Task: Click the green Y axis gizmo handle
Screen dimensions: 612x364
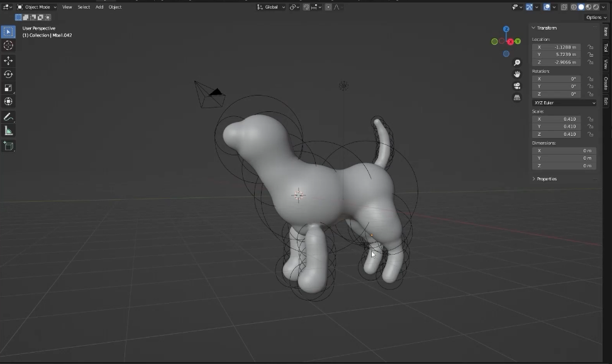Action: [518, 41]
